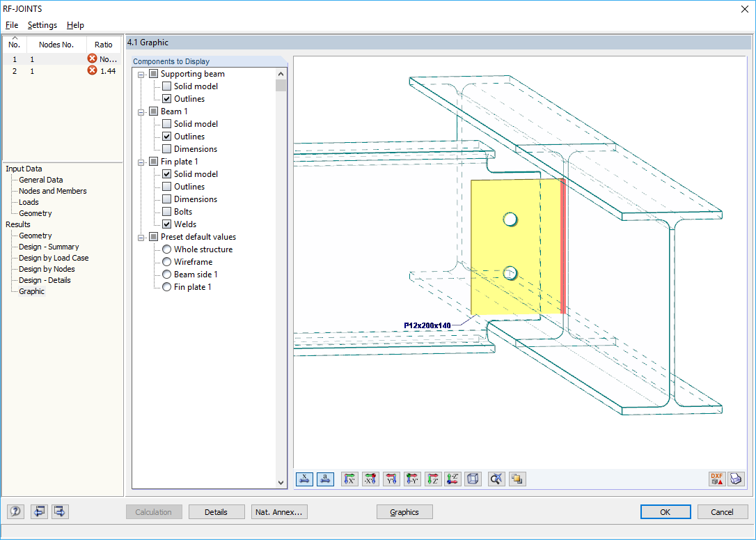756x540 pixels.
Task: Open the isometric view using the cube icon
Action: (473, 479)
